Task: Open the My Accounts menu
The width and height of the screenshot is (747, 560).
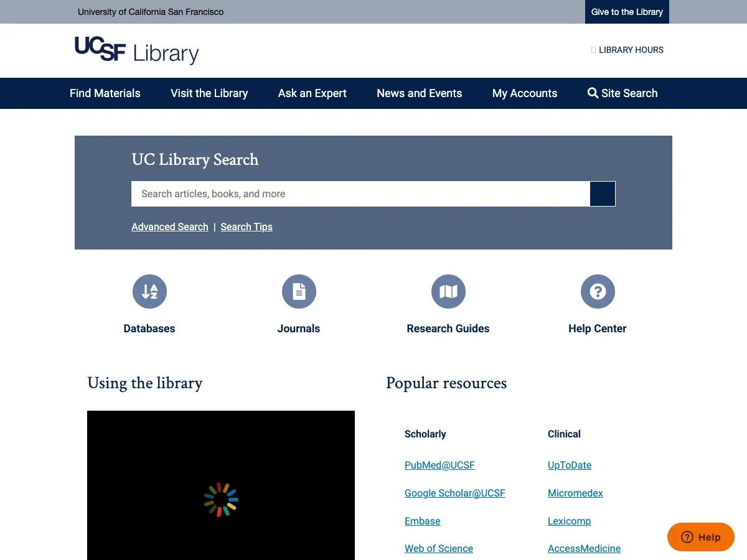Action: (x=525, y=93)
